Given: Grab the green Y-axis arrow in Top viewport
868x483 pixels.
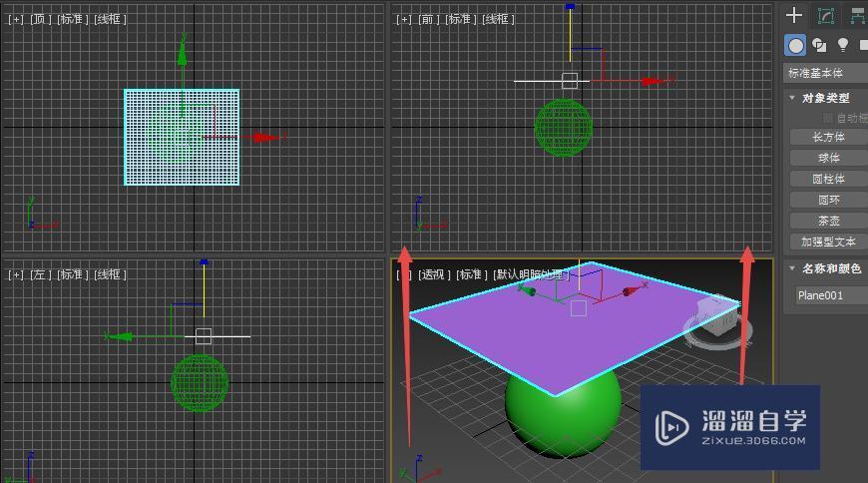Looking at the screenshot, I should tap(183, 53).
